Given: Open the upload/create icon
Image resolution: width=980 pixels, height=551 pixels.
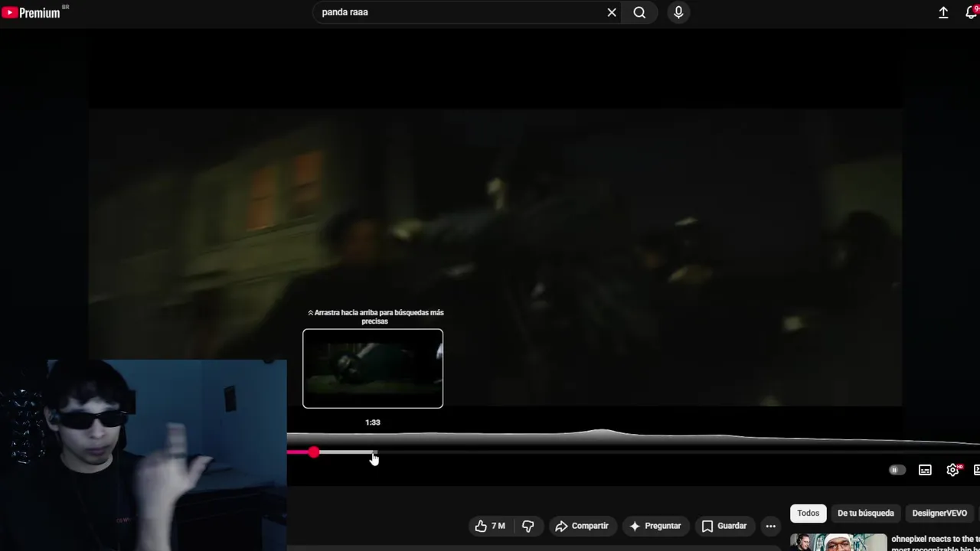Looking at the screenshot, I should point(943,12).
